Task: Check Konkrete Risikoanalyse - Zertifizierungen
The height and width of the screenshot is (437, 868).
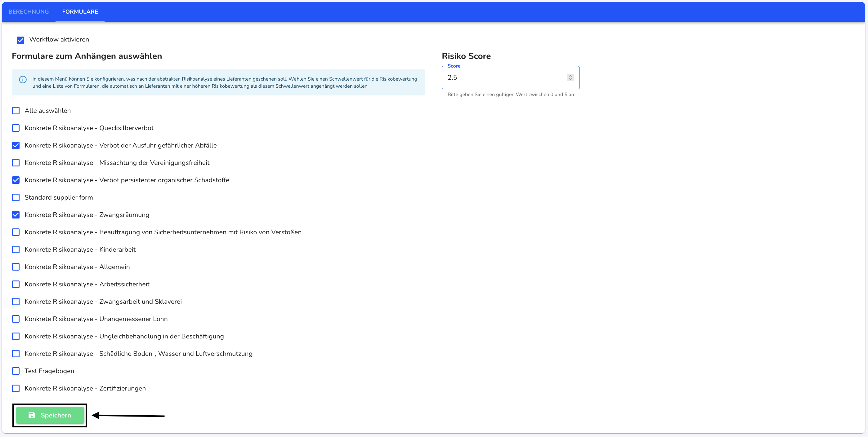Action: pos(16,388)
